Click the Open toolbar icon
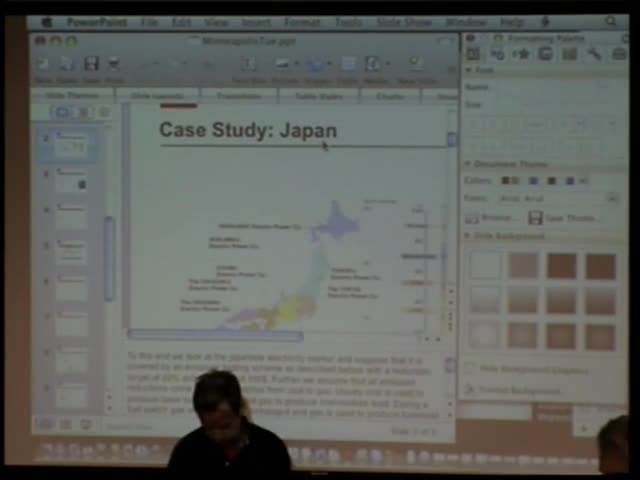This screenshot has width=640, height=480. (67, 64)
